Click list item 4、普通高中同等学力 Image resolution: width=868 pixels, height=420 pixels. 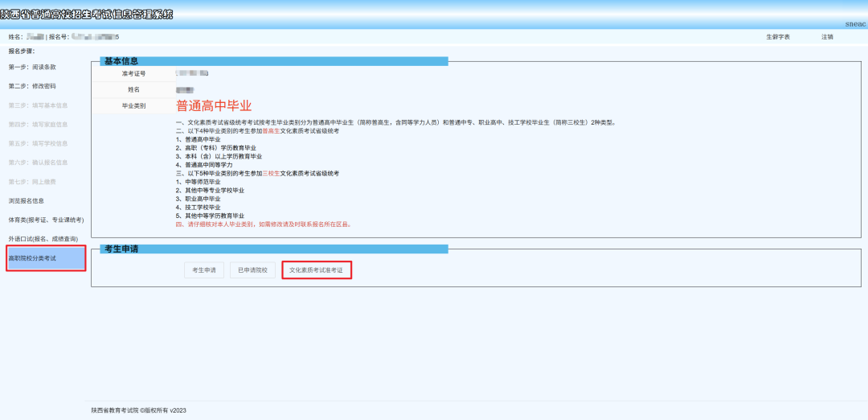(203, 165)
